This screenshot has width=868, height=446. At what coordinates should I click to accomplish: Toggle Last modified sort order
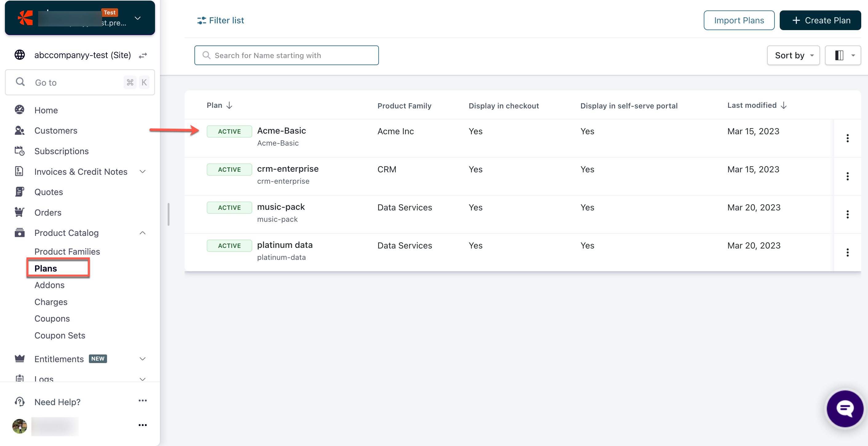[784, 105]
